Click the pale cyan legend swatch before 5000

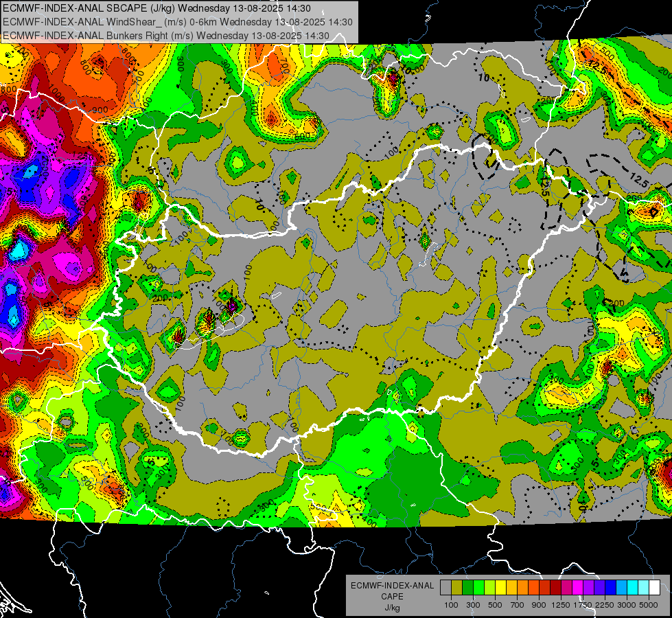coord(644,588)
